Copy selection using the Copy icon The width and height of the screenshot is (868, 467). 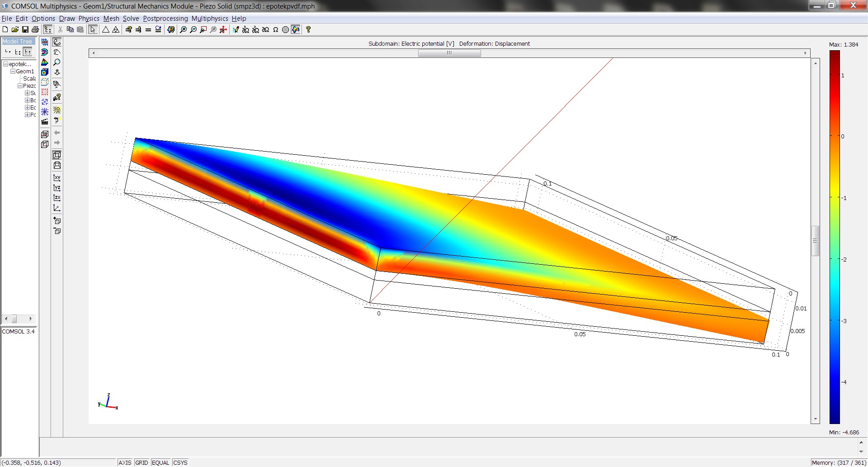coord(70,29)
